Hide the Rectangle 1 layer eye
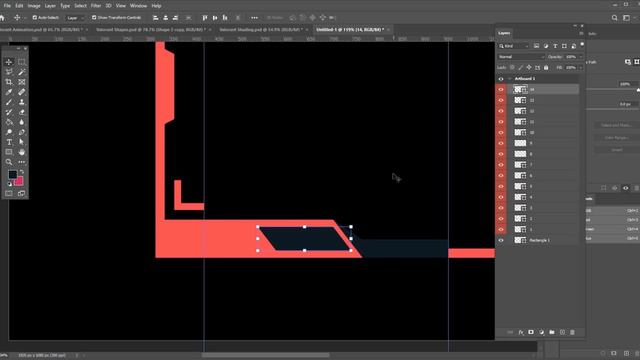The height and width of the screenshot is (360, 640). point(501,240)
